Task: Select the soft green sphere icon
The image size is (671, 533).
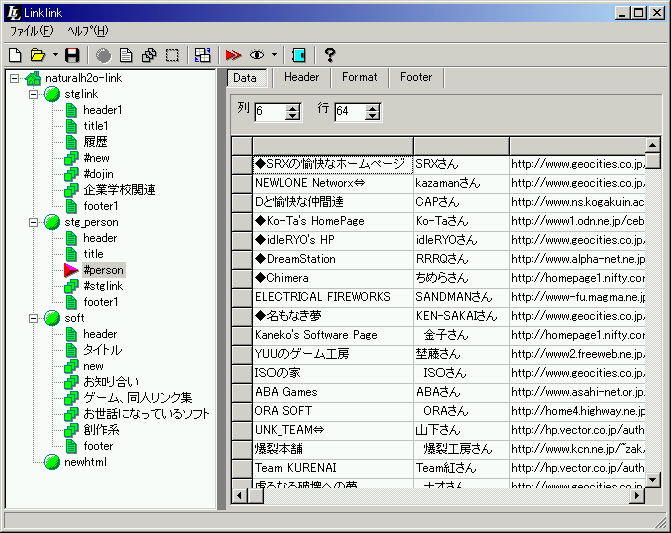Action: 52,318
